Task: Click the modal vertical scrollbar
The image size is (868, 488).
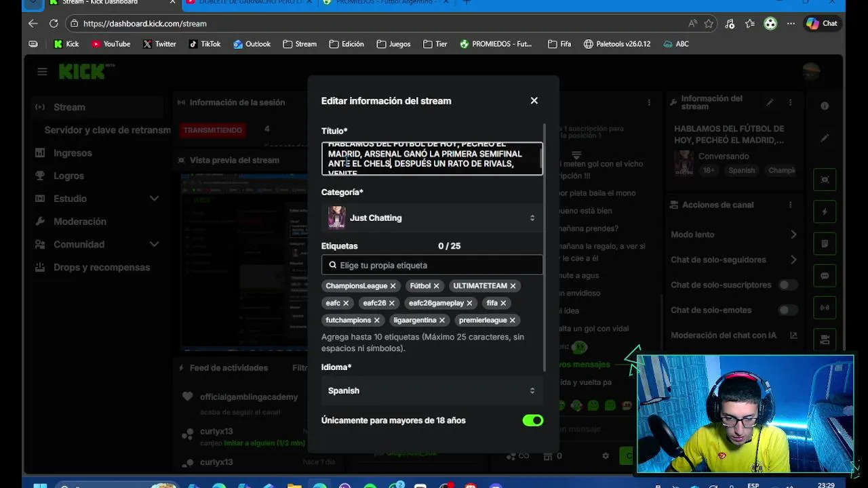Action: tap(545, 247)
